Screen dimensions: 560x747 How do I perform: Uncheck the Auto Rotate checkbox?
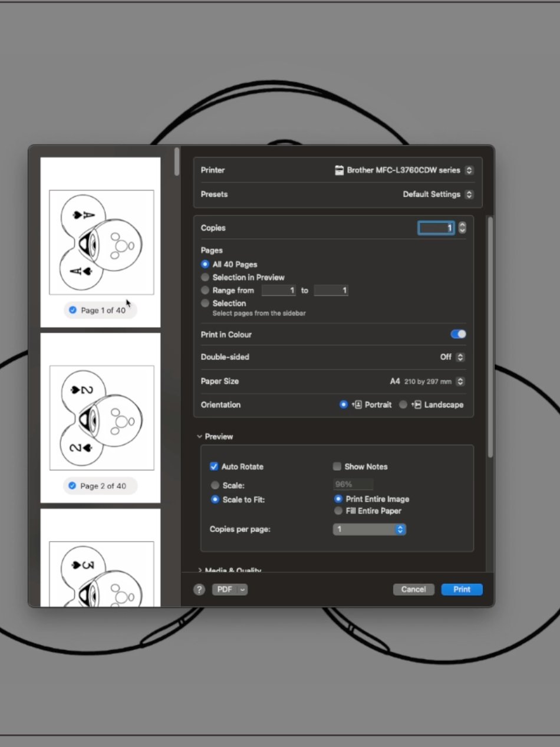pos(214,466)
